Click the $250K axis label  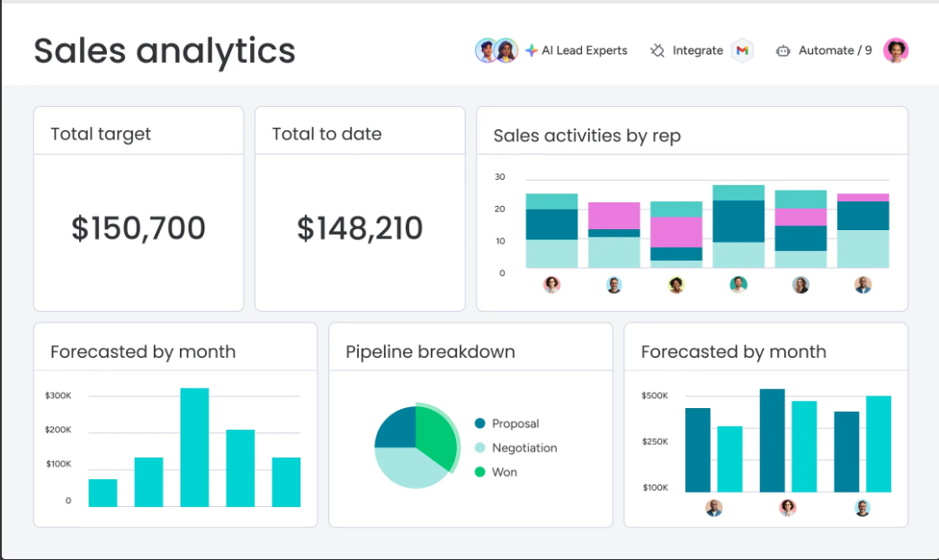[655, 441]
